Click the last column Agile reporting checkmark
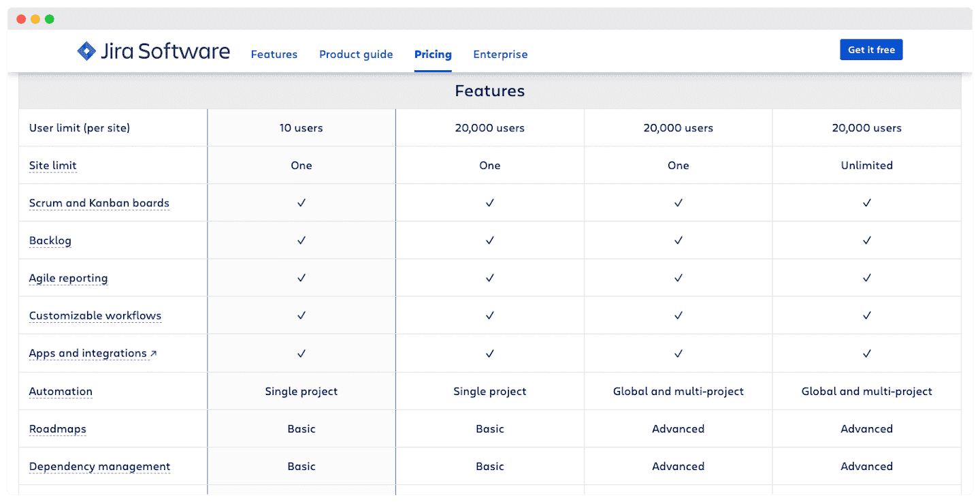The height and width of the screenshot is (502, 980). click(x=867, y=278)
